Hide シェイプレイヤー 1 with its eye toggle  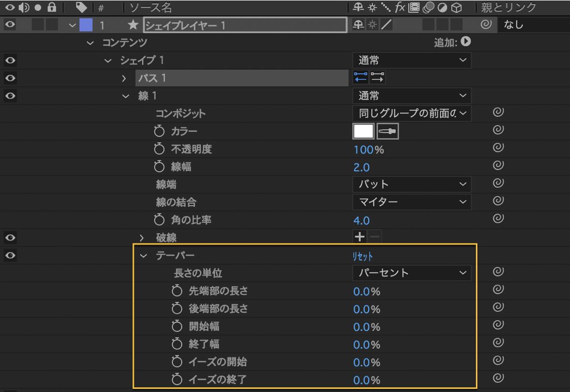pyautogui.click(x=9, y=24)
